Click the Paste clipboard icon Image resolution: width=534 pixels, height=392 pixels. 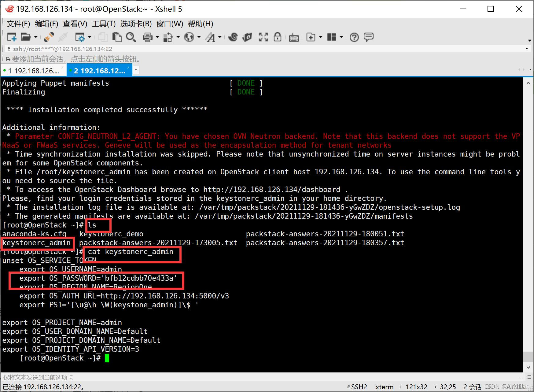point(116,37)
